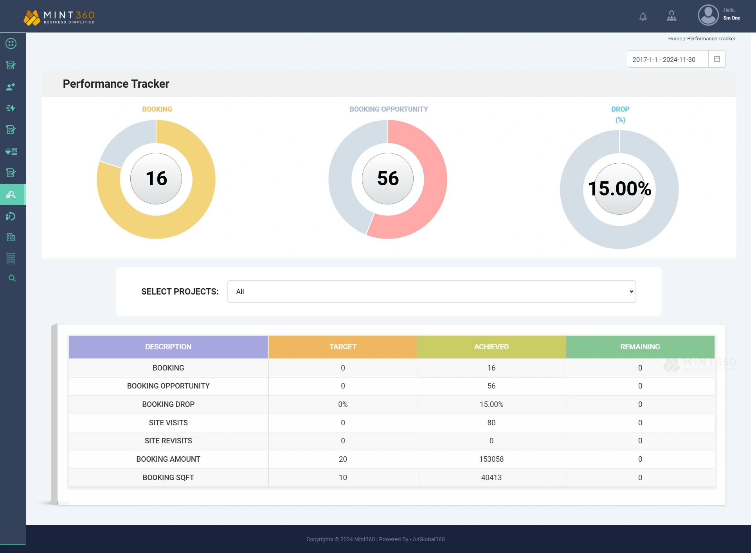
Task: Click the 16 value in Booking chart center
Action: (156, 179)
